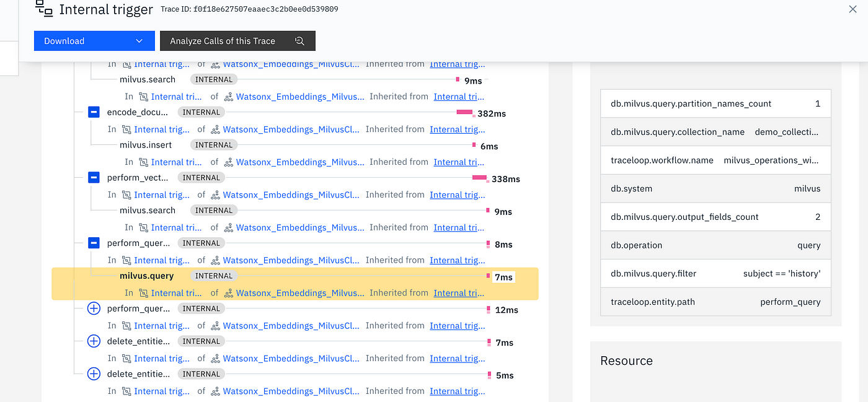Click the 7ms label on milvus.query row
Screen dimensions: 868x402
point(503,277)
